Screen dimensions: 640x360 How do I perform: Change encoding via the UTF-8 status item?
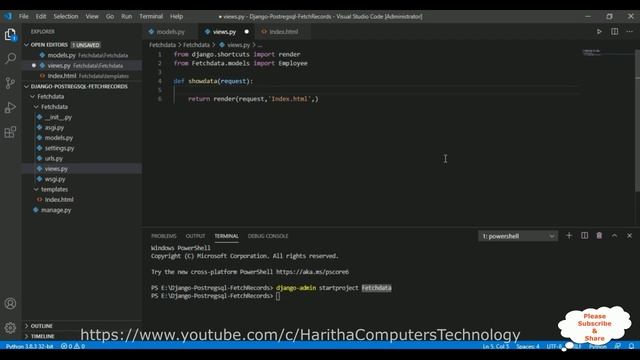(554, 346)
